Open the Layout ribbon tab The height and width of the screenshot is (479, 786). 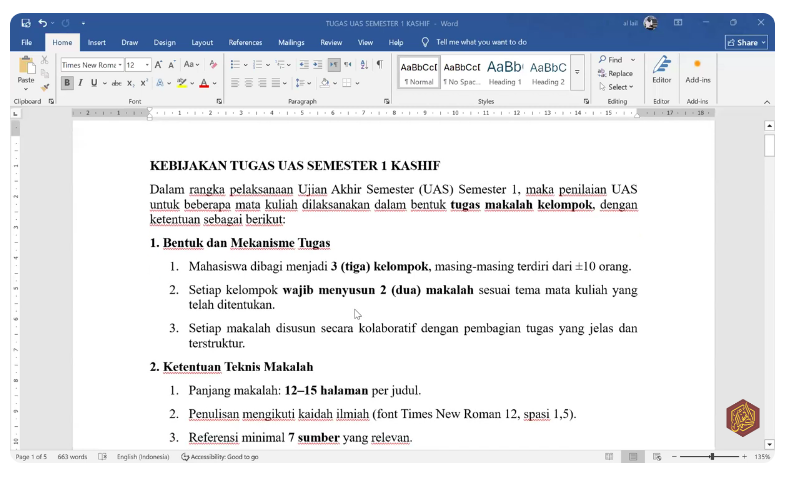coord(202,42)
